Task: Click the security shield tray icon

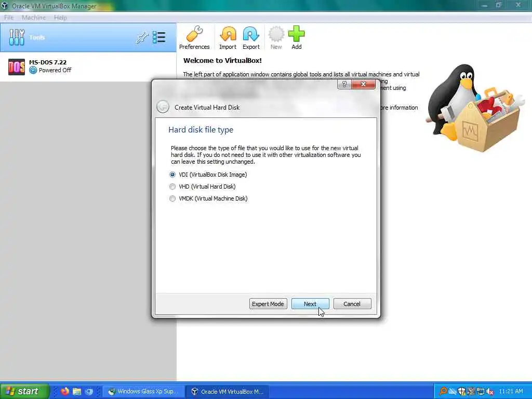Action: coord(461,391)
